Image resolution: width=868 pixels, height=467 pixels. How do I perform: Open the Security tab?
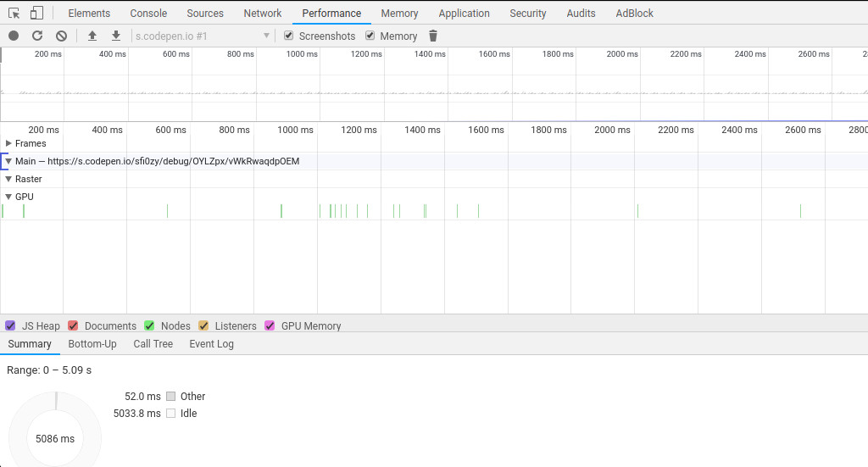coord(527,13)
